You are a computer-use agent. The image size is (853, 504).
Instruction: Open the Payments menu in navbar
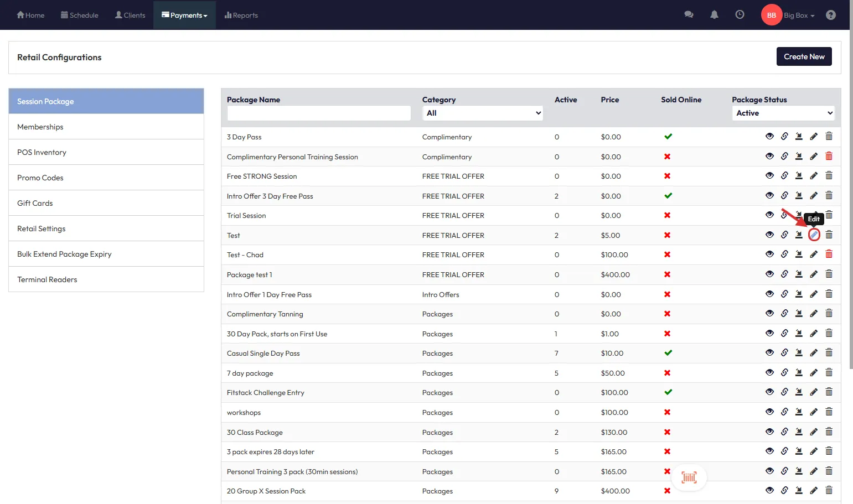point(184,15)
